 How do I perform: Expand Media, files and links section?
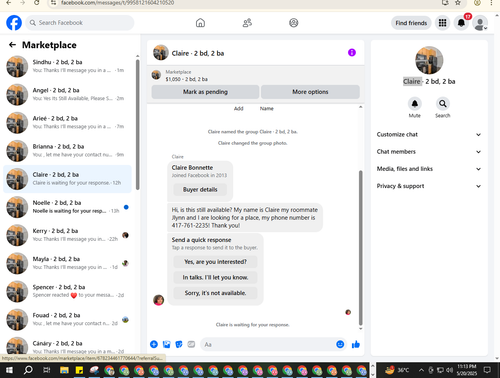429,169
